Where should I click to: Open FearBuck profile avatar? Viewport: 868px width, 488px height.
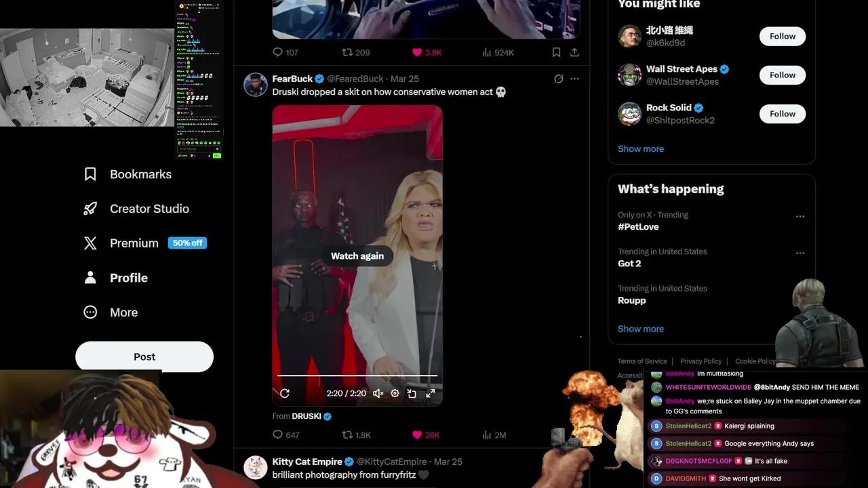pyautogui.click(x=256, y=85)
